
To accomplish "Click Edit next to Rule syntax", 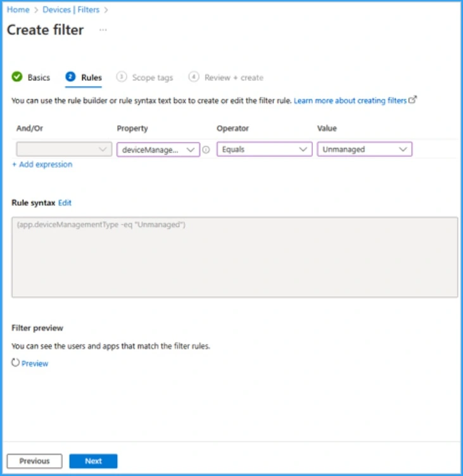I will pos(65,203).
